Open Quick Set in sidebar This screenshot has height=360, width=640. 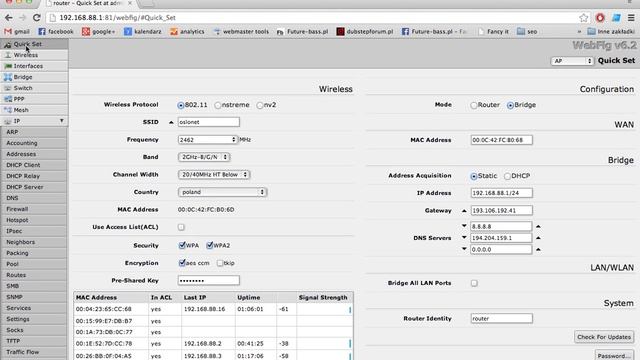[34, 44]
